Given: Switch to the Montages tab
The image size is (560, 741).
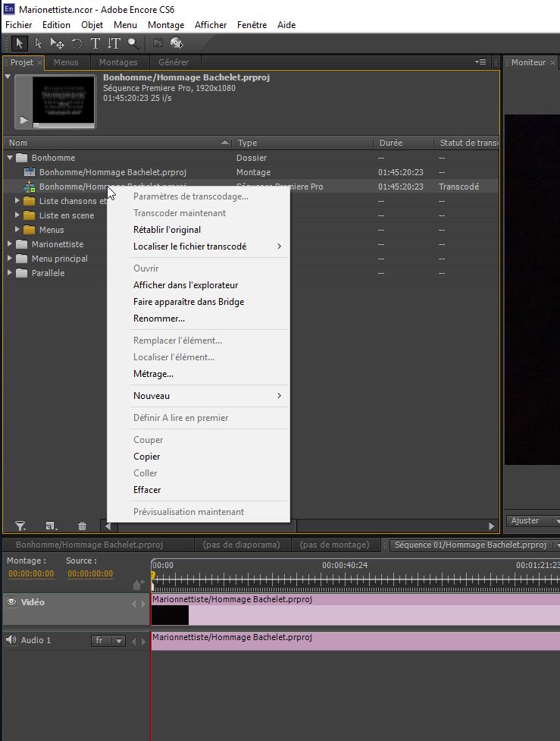Looking at the screenshot, I should [118, 62].
